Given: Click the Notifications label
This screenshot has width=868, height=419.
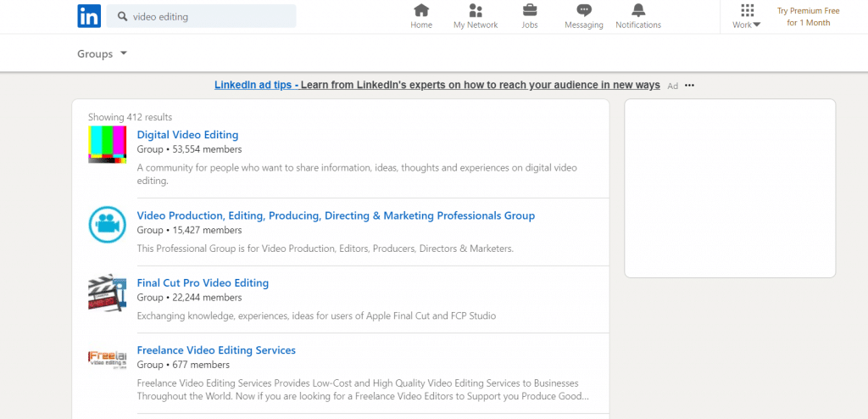Looking at the screenshot, I should pyautogui.click(x=638, y=25).
